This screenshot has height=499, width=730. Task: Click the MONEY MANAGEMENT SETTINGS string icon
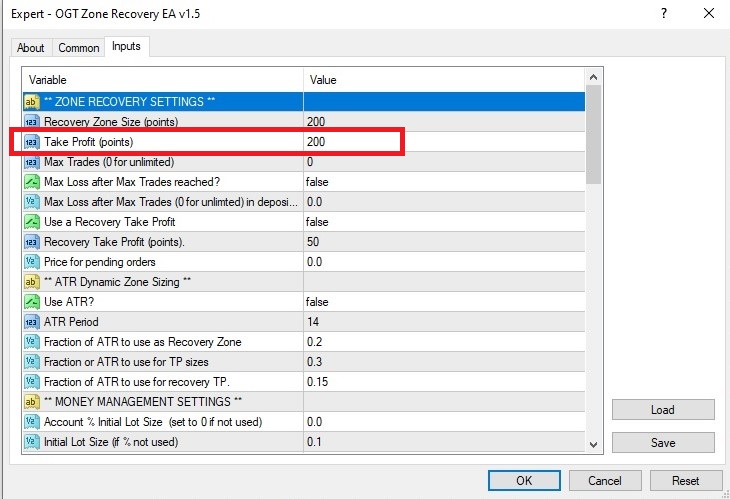coord(32,402)
